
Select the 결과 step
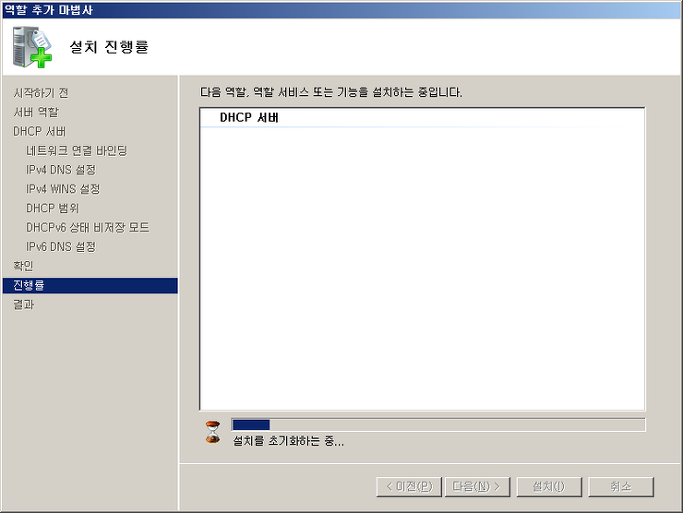click(23, 304)
